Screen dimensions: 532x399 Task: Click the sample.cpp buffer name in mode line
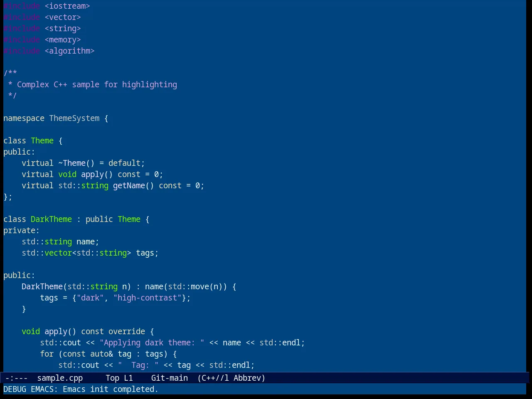(60, 378)
